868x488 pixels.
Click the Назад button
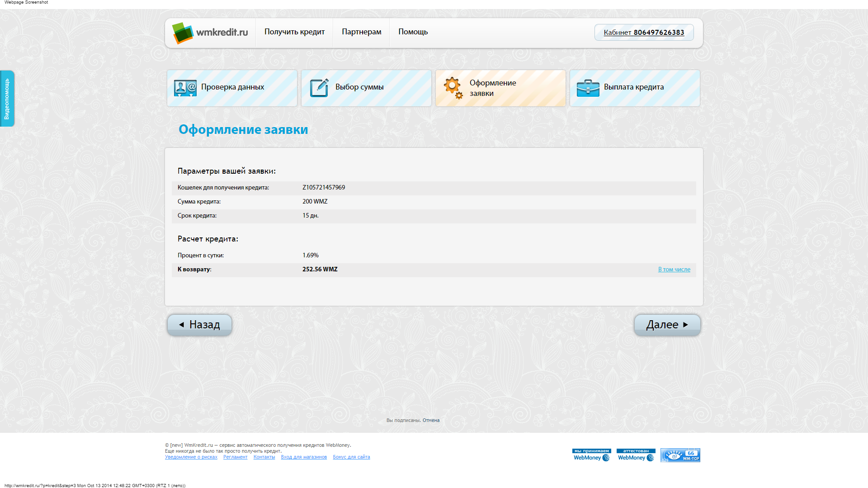pos(199,325)
